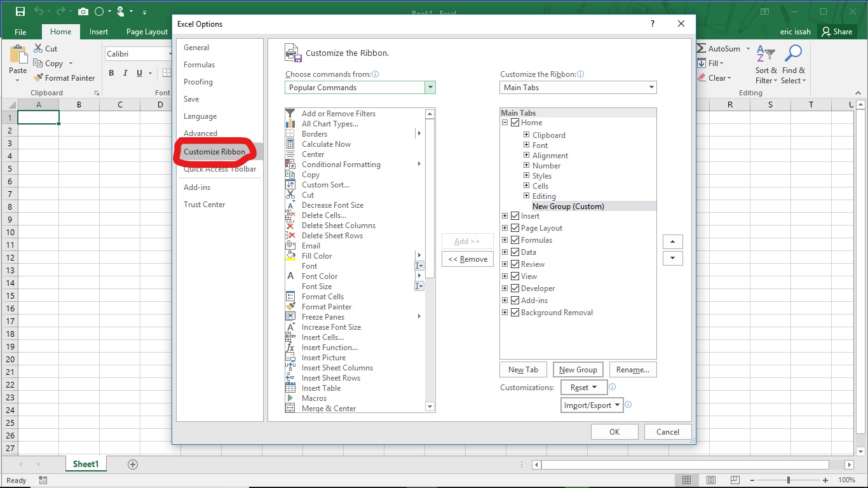Viewport: 868px width, 488px height.
Task: Uncheck the Data tab checkbox
Action: pyautogui.click(x=515, y=252)
